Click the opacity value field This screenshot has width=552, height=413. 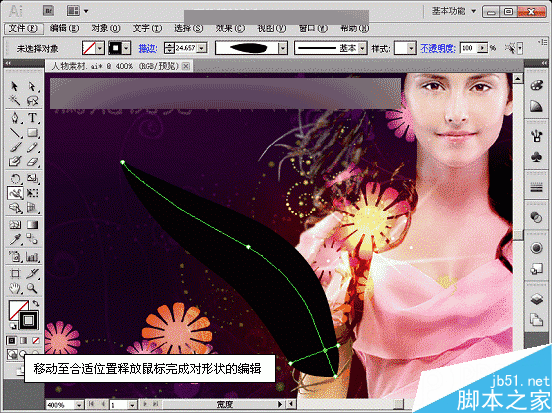[470, 48]
